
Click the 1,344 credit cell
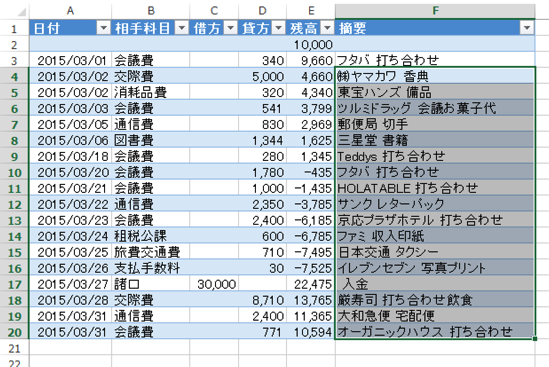point(262,140)
